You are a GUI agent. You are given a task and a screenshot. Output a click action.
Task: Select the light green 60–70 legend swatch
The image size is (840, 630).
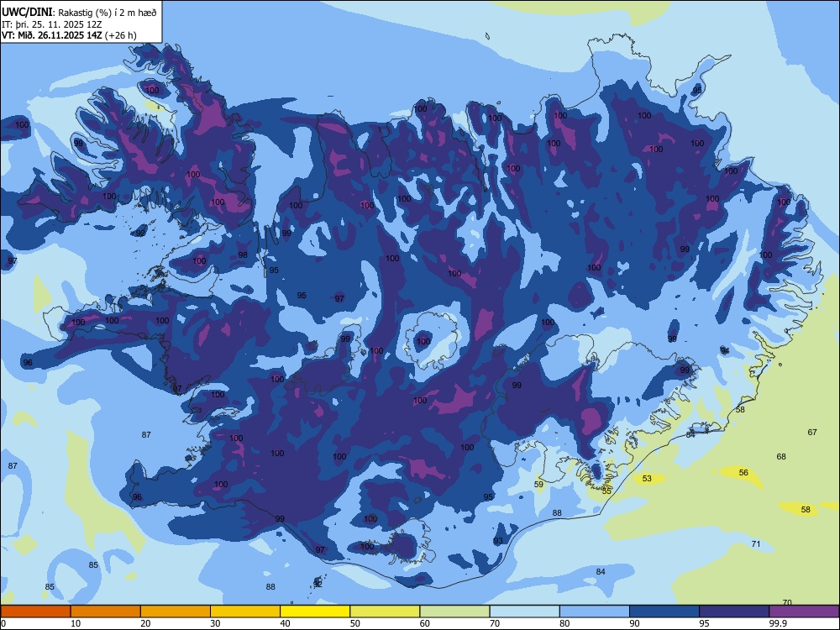[454, 612]
